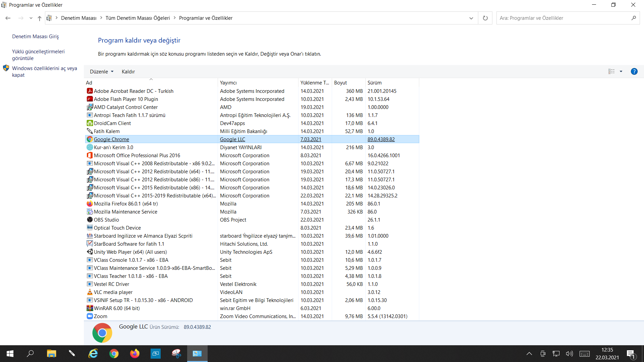The width and height of the screenshot is (644, 362).
Task: Click the Adobe Flash Player plugin icon
Action: (90, 99)
